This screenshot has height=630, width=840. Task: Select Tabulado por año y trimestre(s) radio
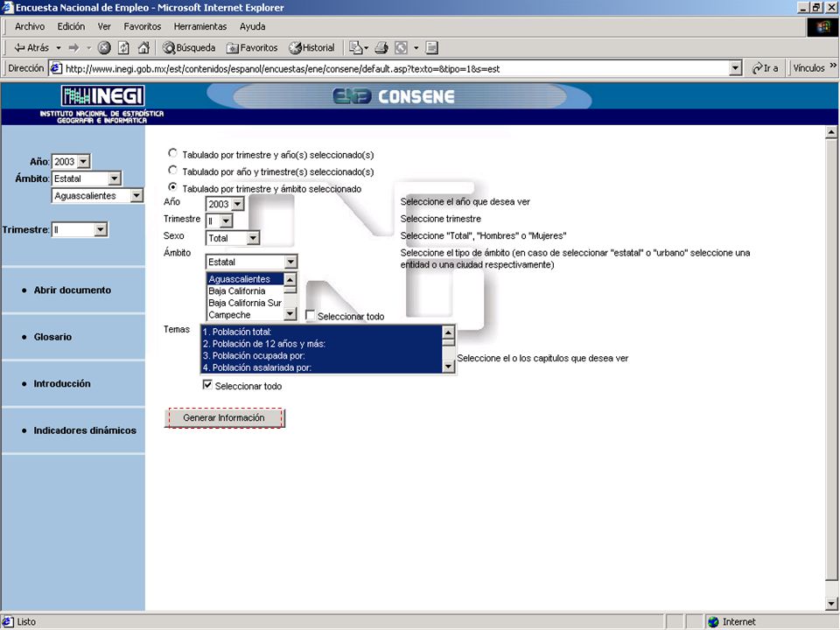click(x=172, y=171)
